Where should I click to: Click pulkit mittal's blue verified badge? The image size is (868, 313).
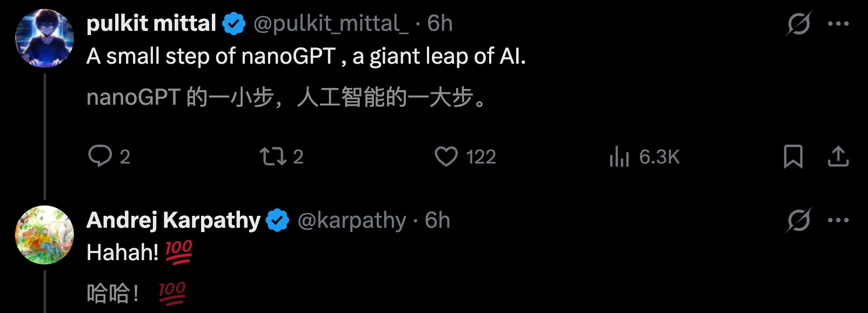pyautogui.click(x=234, y=24)
